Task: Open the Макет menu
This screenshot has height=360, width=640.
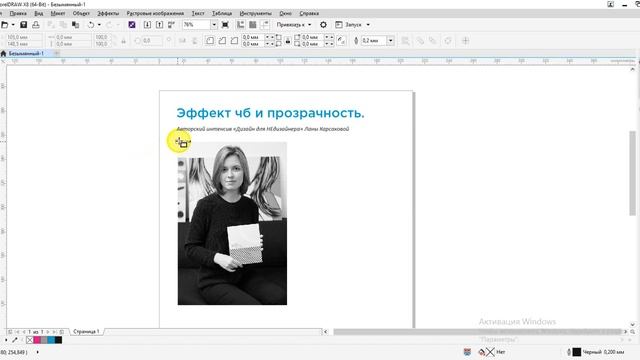Action: (x=58, y=13)
